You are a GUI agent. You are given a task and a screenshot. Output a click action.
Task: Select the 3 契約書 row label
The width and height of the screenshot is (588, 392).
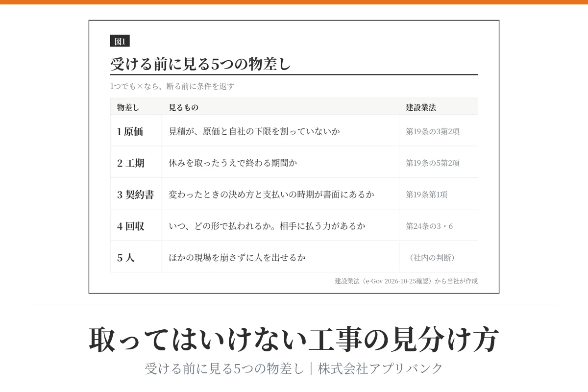[136, 195]
